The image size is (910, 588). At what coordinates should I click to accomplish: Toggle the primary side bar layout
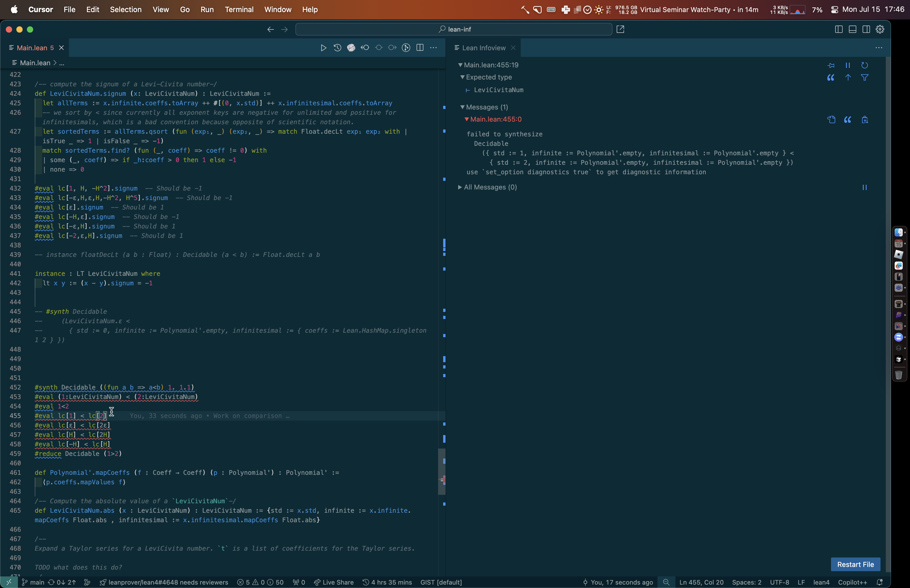point(839,29)
